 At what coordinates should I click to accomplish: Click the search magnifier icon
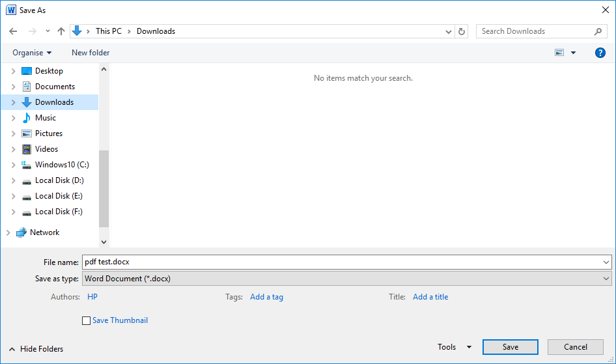tap(598, 31)
